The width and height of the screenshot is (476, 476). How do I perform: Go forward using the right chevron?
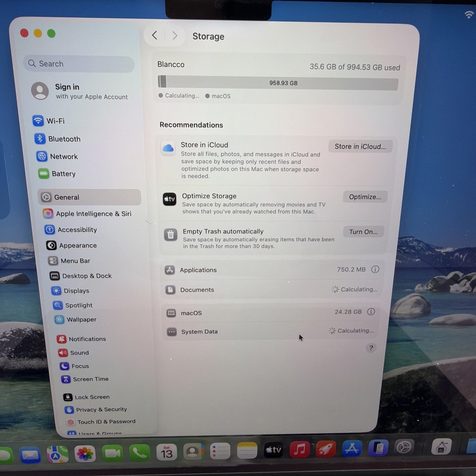click(175, 36)
